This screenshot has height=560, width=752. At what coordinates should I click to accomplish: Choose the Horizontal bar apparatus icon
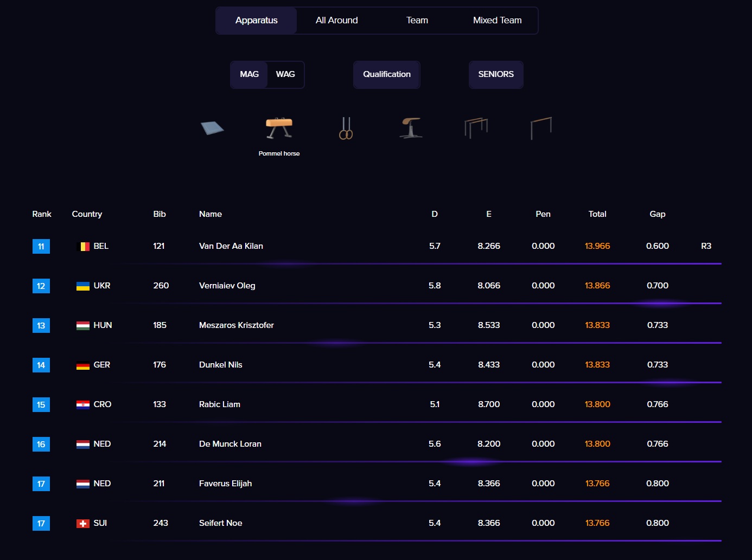pyautogui.click(x=541, y=128)
